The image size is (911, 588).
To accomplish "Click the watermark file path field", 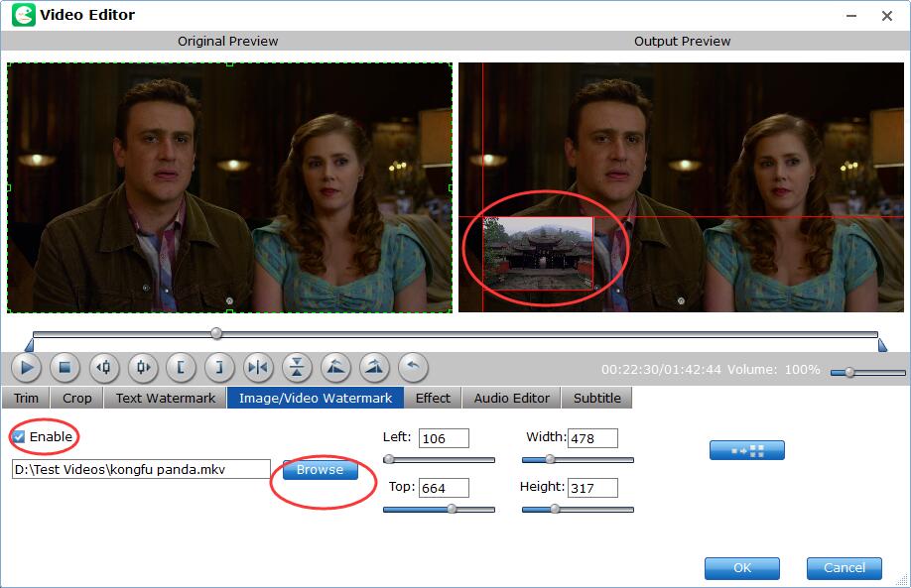I will 141,469.
